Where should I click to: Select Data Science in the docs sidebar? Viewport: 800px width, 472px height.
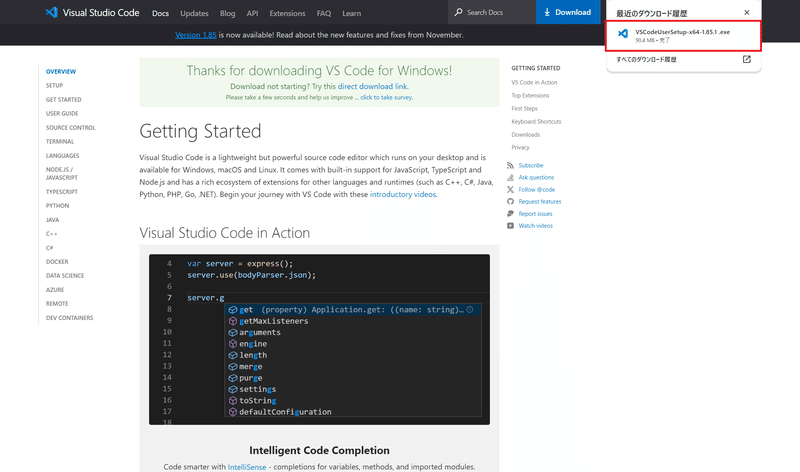click(x=65, y=276)
